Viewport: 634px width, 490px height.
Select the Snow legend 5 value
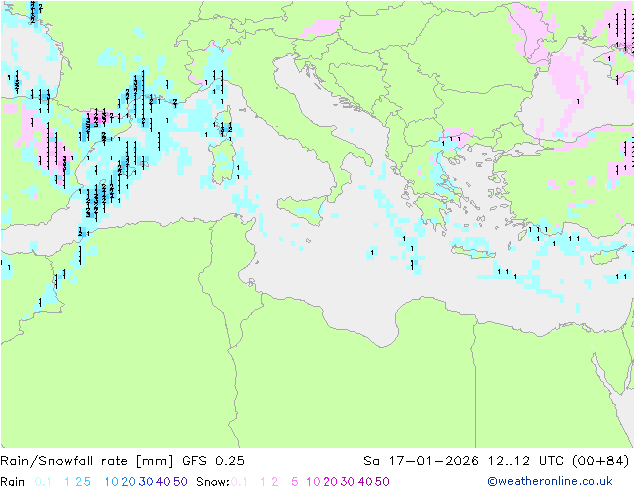point(295,482)
